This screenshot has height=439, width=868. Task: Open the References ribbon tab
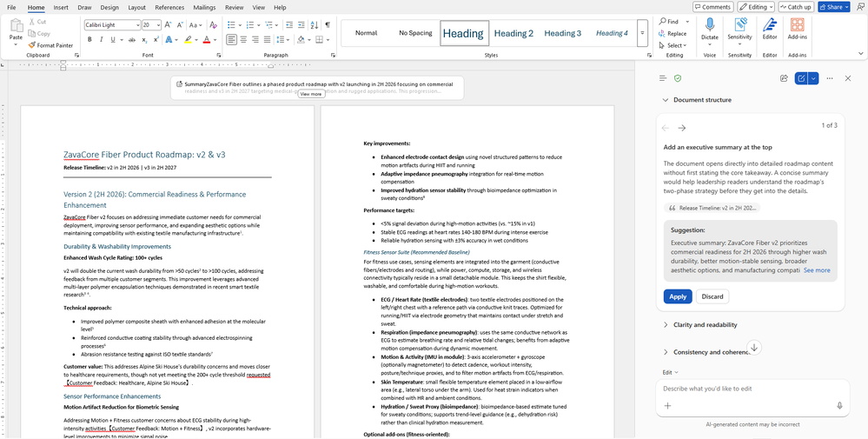[169, 7]
